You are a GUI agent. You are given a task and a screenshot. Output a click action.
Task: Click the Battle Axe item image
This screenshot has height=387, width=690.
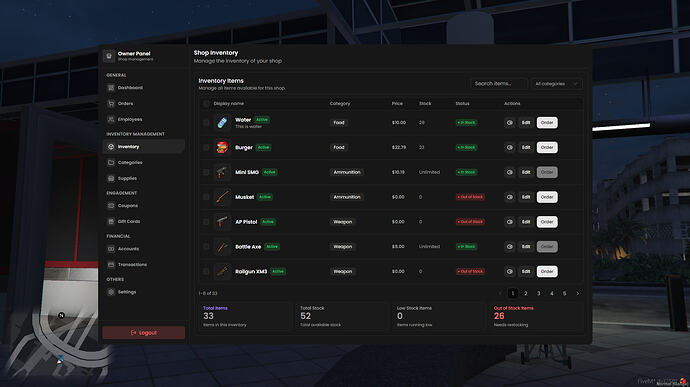click(x=222, y=247)
